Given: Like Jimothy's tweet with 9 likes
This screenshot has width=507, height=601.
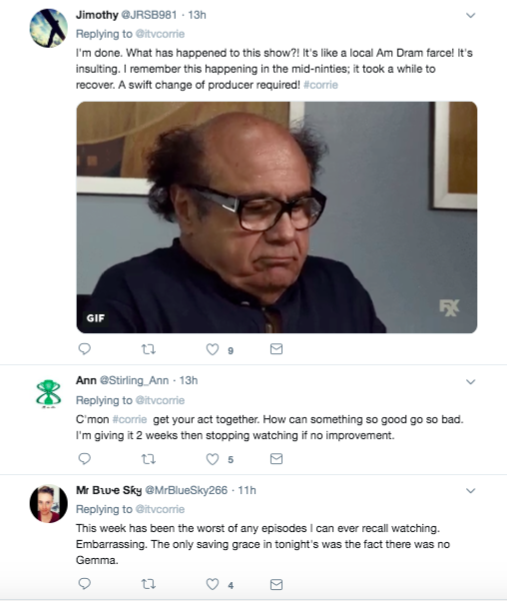Looking at the screenshot, I should tap(213, 349).
